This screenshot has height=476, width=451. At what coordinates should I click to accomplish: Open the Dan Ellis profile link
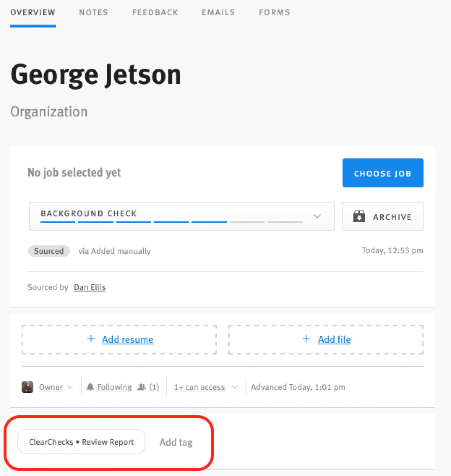[89, 287]
